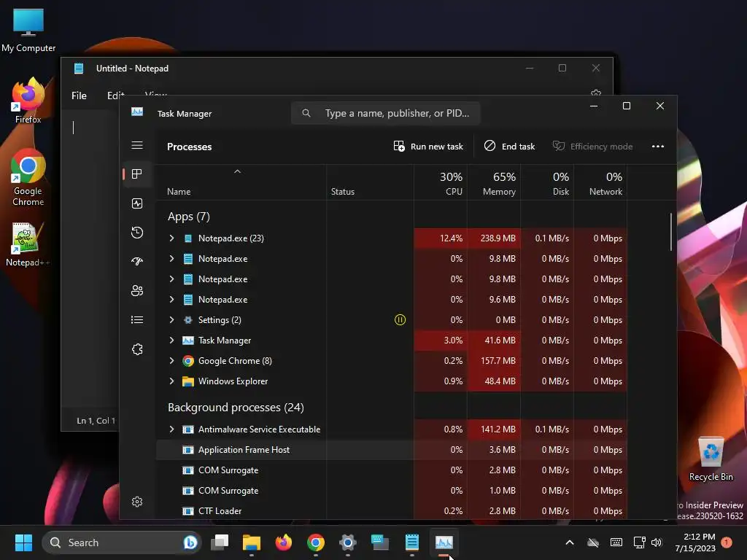Open File Explorer from taskbar

[x=252, y=542]
